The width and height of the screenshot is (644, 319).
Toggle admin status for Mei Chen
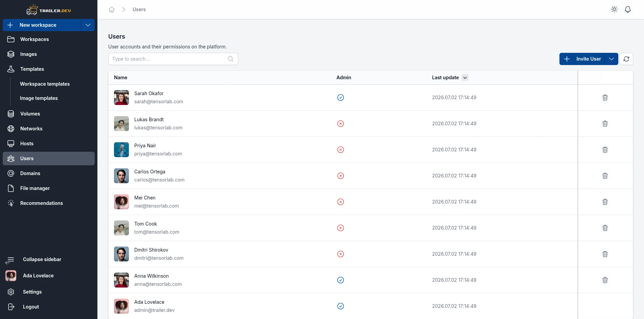click(x=341, y=202)
